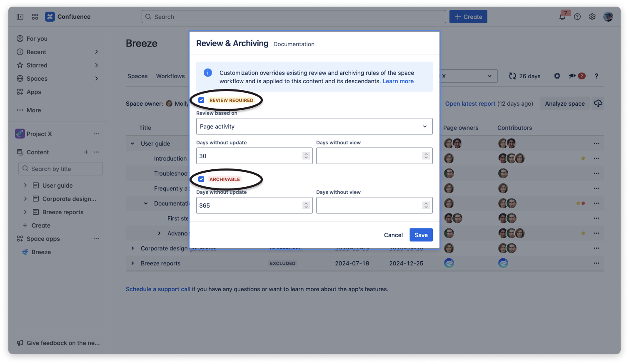Click the Title column header

point(145,128)
